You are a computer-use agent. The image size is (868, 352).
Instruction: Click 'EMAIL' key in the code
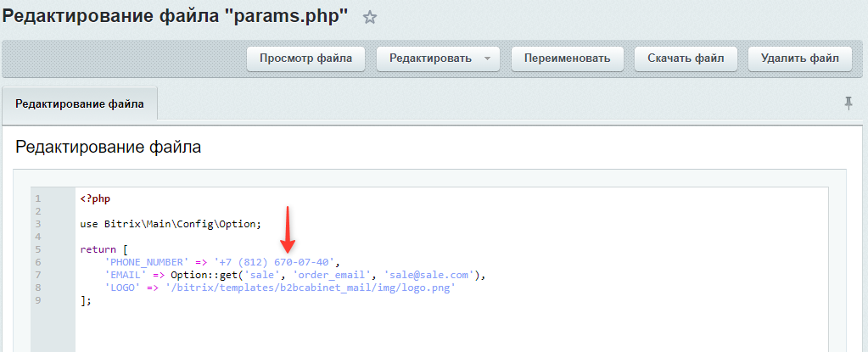[125, 275]
